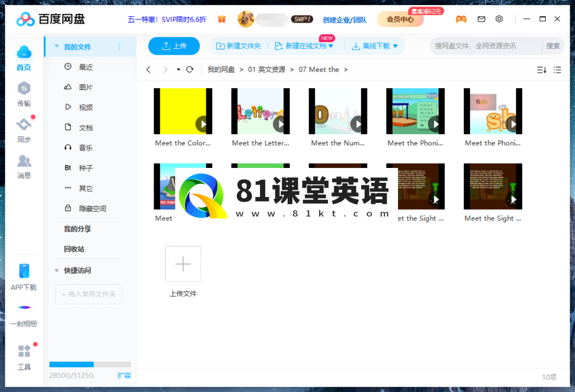Image resolution: width=575 pixels, height=392 pixels.
Task: Click the 上传 upload button
Action: click(x=174, y=46)
